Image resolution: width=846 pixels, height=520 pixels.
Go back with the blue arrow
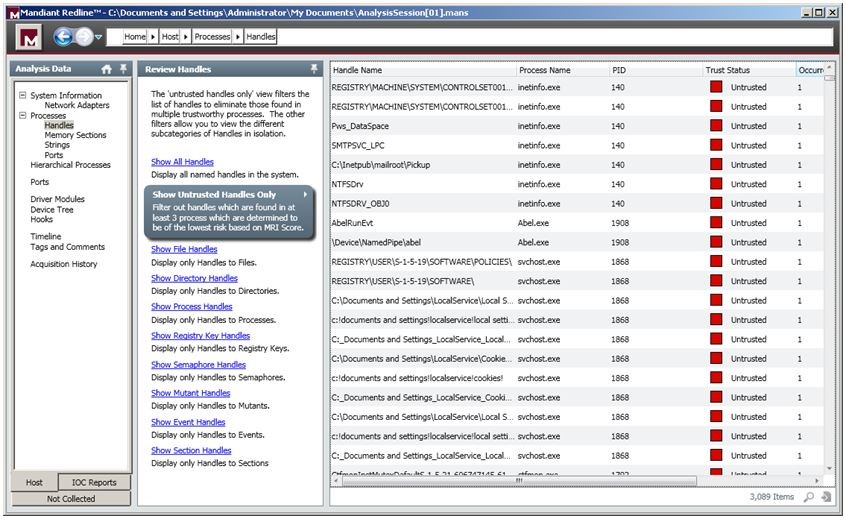point(64,37)
